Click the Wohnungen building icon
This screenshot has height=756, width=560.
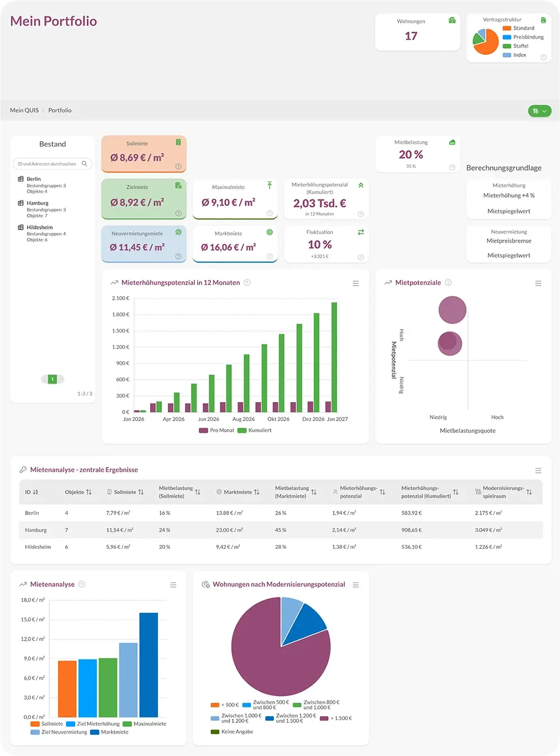(452, 21)
